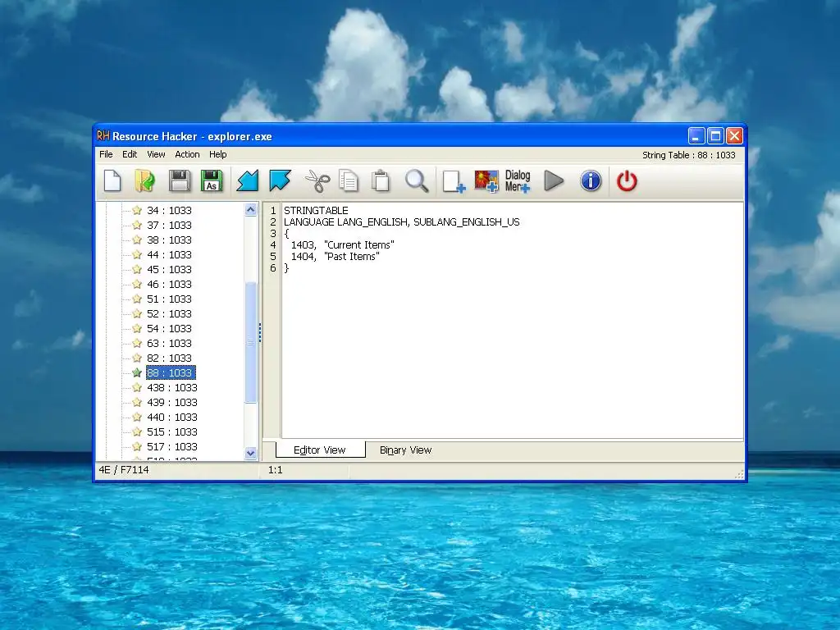Select tree item 438 : 1033
This screenshot has height=630, width=840.
click(172, 387)
